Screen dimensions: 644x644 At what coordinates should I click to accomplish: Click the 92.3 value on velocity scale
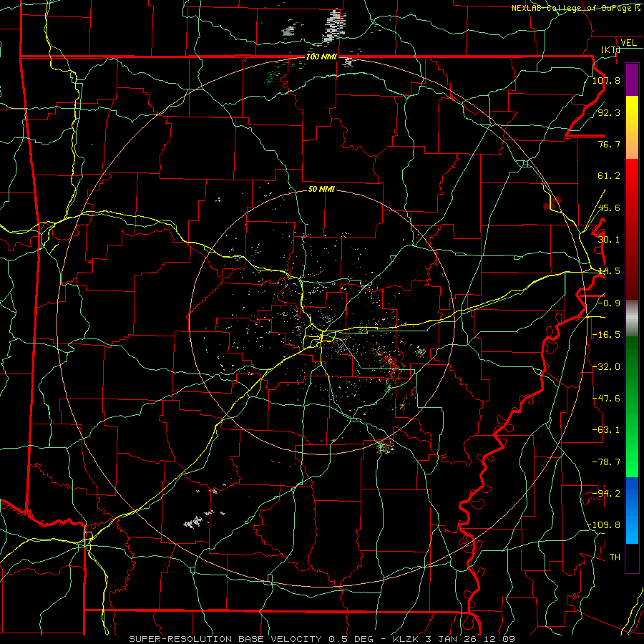(x=609, y=112)
